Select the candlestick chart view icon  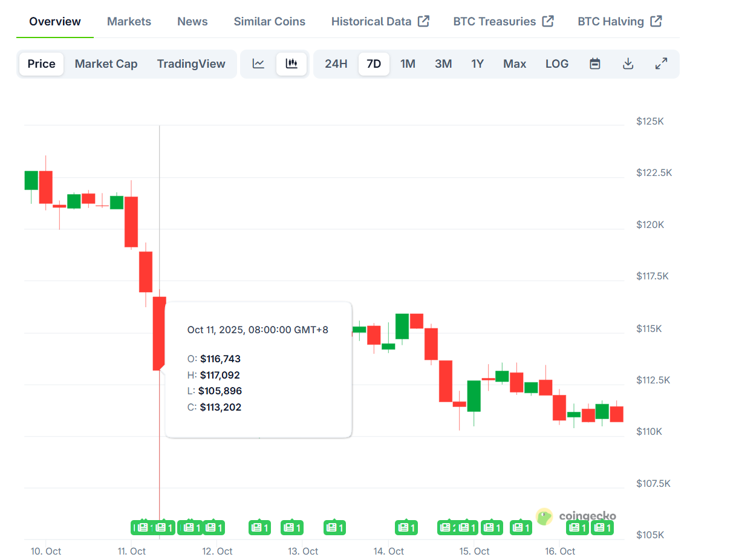click(291, 63)
